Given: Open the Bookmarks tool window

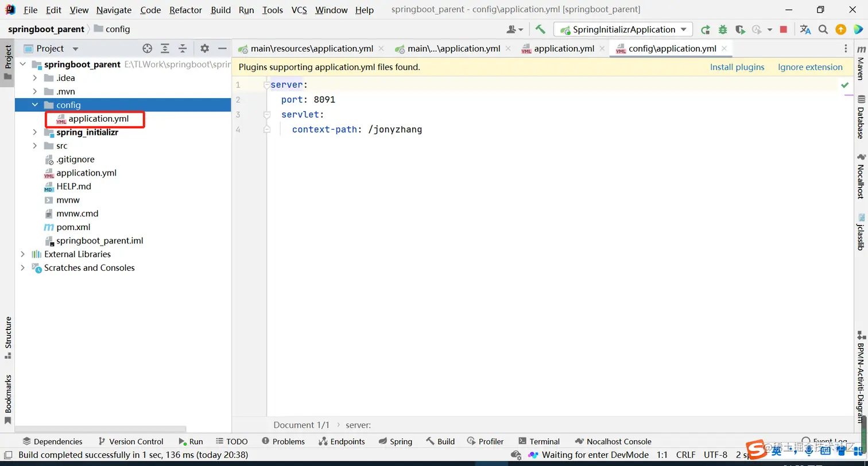Looking at the screenshot, I should coord(8,399).
